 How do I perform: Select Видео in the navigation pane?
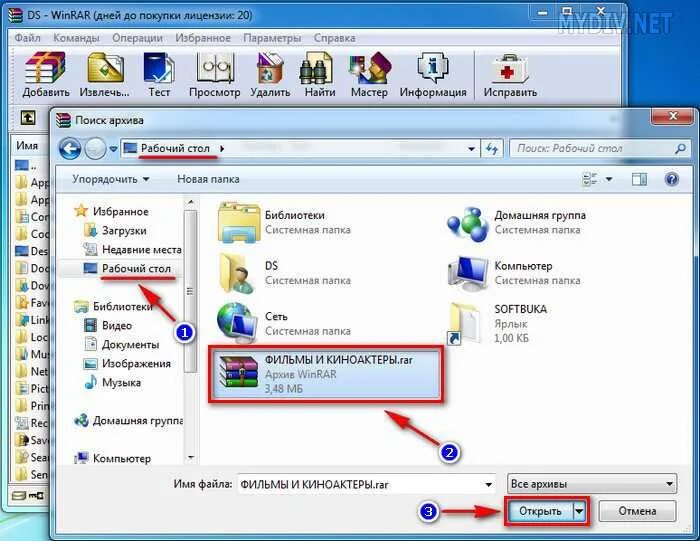108,325
